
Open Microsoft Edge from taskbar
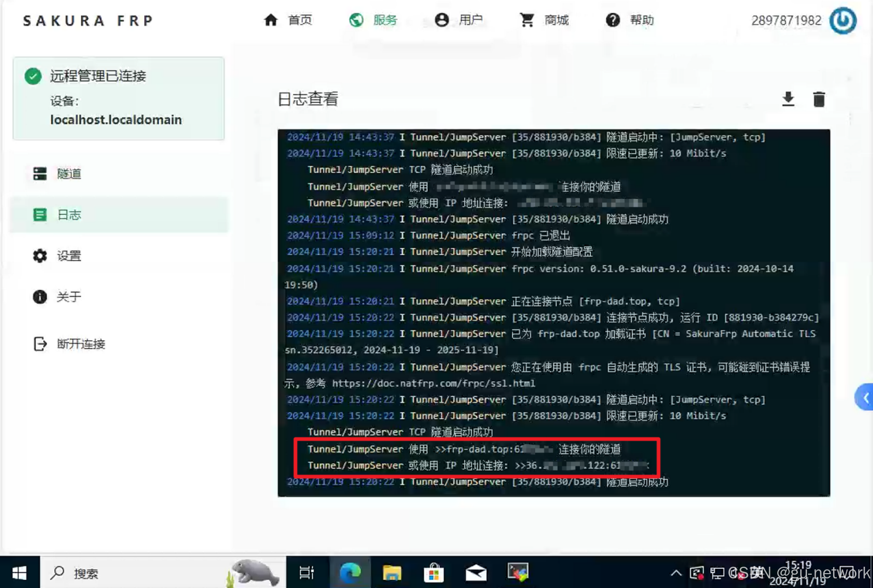point(350,573)
